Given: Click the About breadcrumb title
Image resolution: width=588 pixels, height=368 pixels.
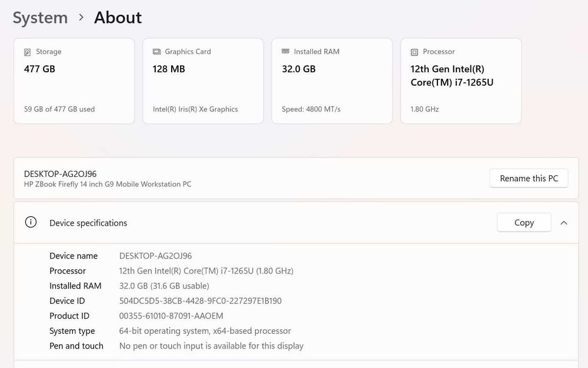Looking at the screenshot, I should (118, 18).
